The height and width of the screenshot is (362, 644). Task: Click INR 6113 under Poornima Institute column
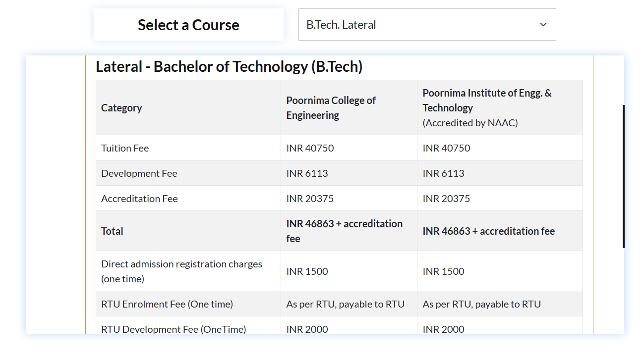click(x=443, y=173)
